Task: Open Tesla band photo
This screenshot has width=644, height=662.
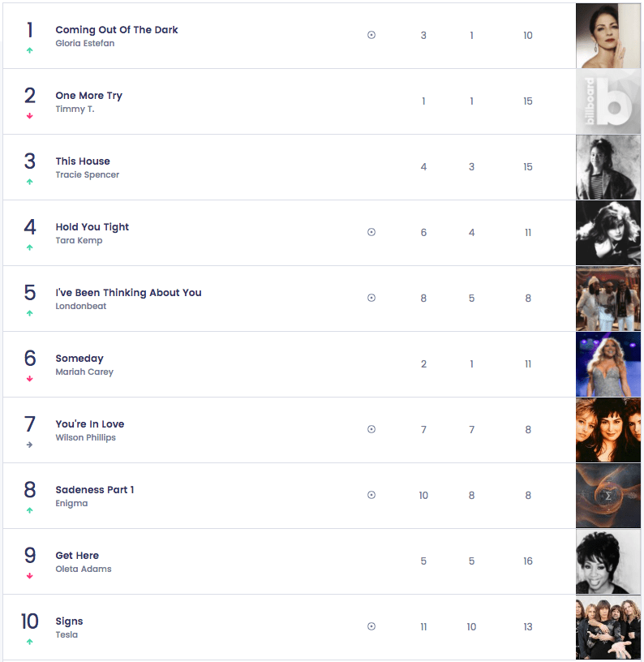Action: pyautogui.click(x=608, y=627)
